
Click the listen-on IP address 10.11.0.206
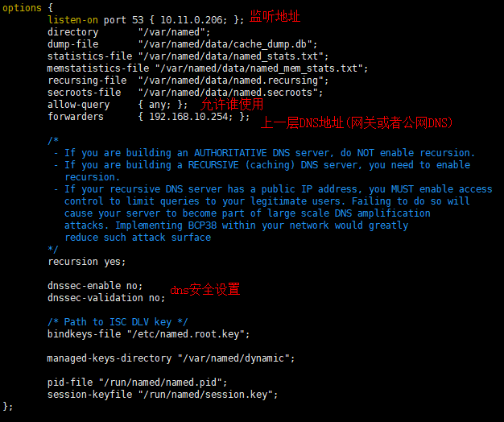(191, 20)
